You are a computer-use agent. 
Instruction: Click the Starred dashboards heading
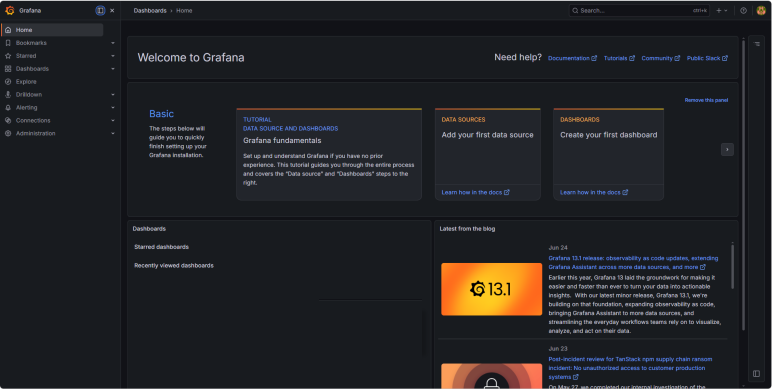[x=161, y=247]
